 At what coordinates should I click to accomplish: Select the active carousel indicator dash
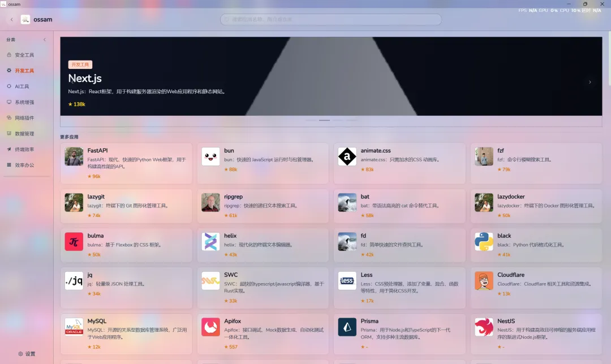pyautogui.click(x=324, y=120)
